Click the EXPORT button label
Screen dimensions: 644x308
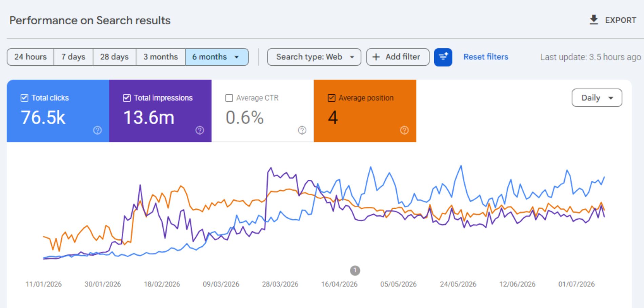pos(620,20)
